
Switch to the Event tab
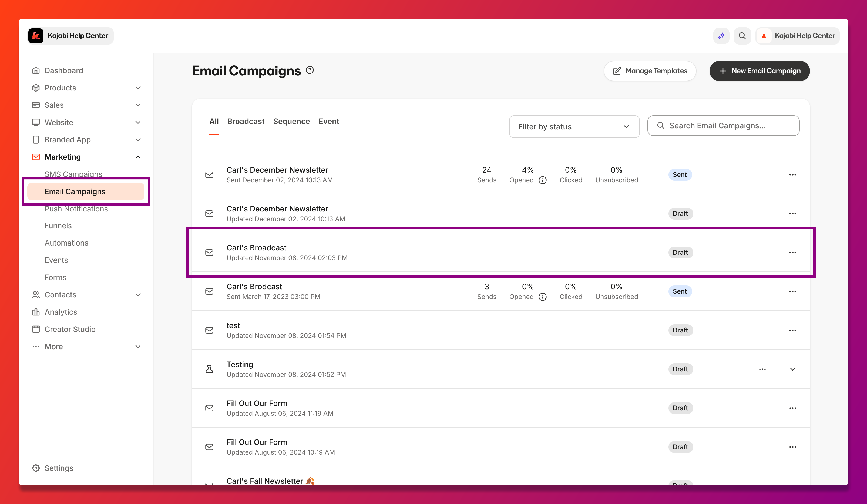328,122
